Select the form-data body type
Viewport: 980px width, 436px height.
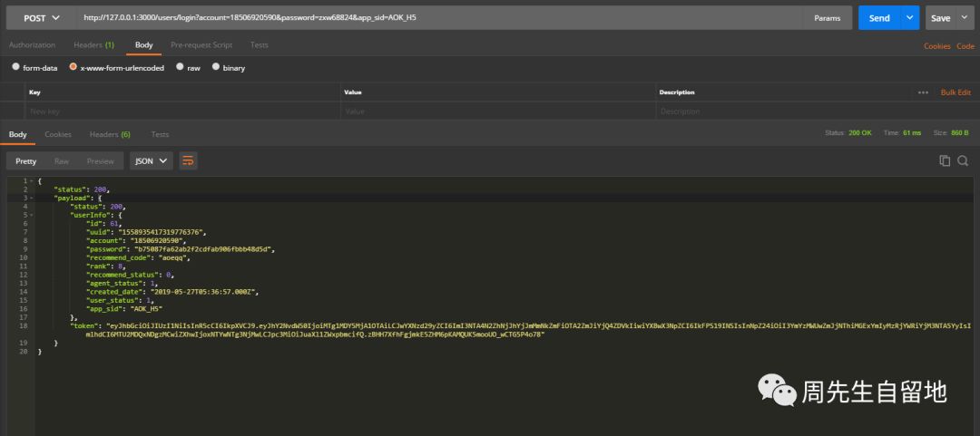coord(15,67)
